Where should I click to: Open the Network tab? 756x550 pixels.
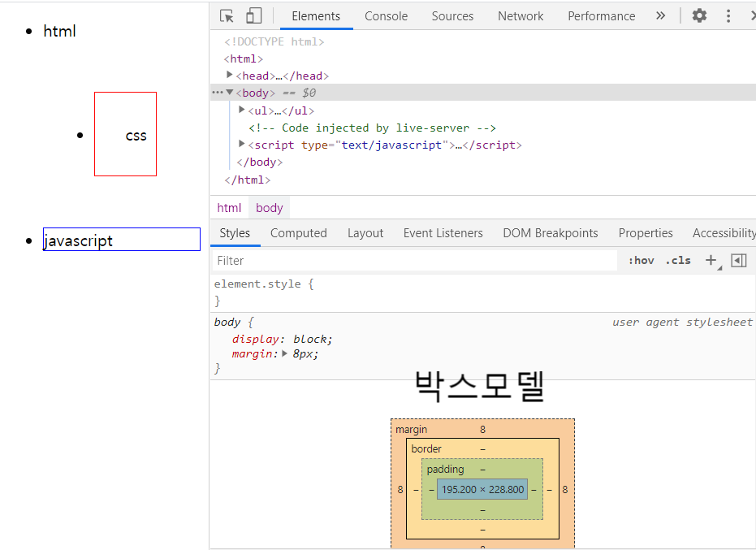click(x=521, y=16)
